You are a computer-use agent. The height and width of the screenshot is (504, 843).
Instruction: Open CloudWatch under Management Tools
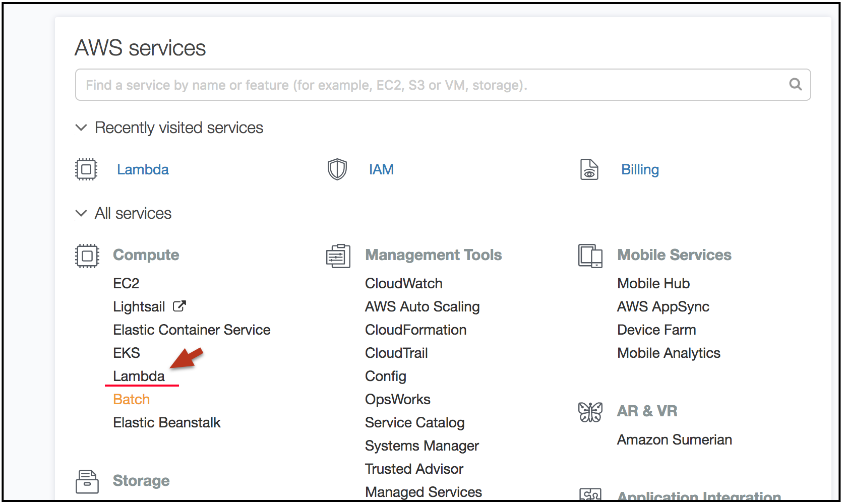coord(403,283)
